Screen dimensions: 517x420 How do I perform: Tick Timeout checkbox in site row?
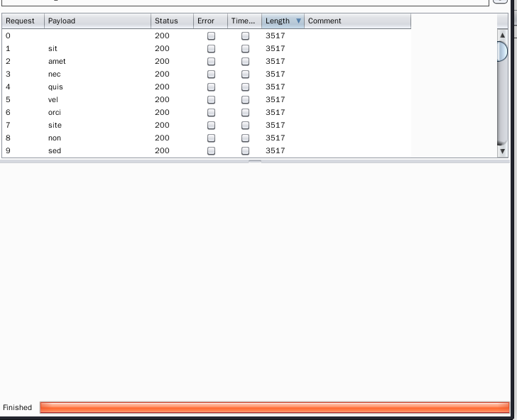click(x=245, y=125)
